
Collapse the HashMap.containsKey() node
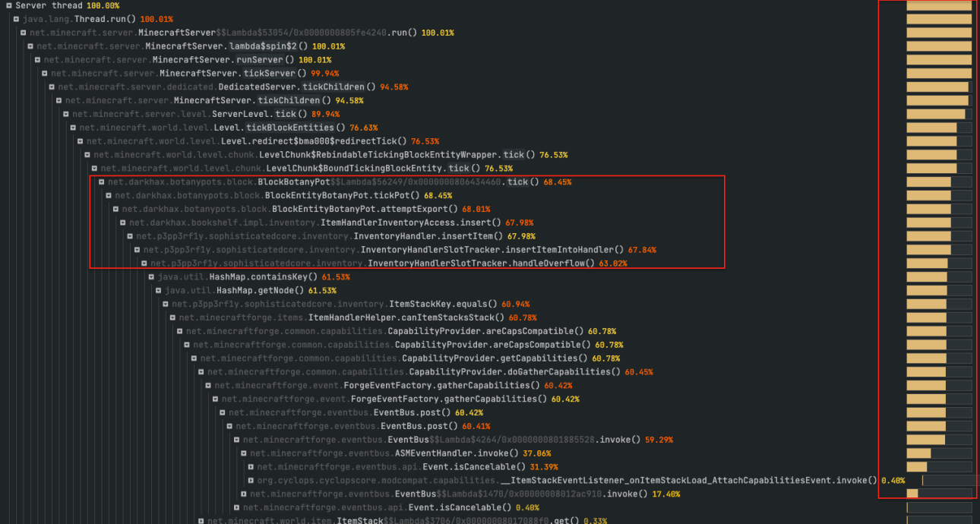coord(151,277)
